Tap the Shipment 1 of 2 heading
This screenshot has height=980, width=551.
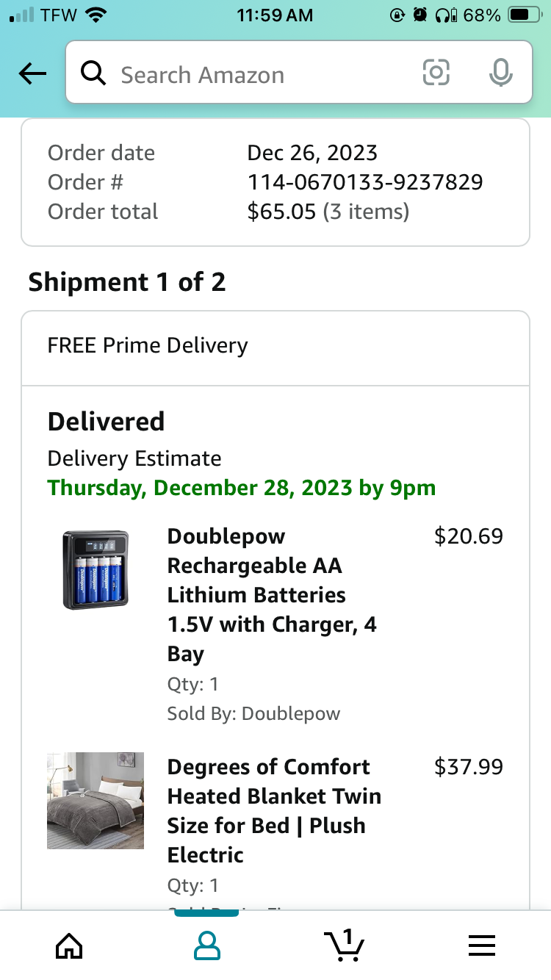[x=127, y=282]
